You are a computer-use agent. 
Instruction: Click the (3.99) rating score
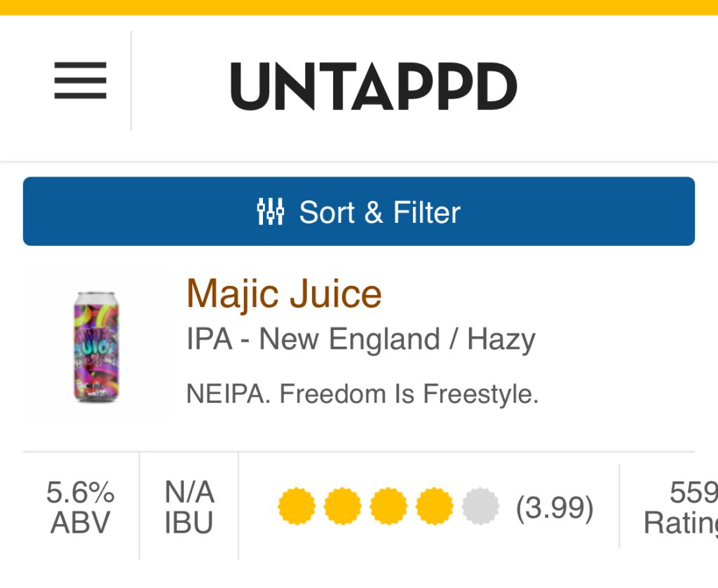tap(555, 507)
